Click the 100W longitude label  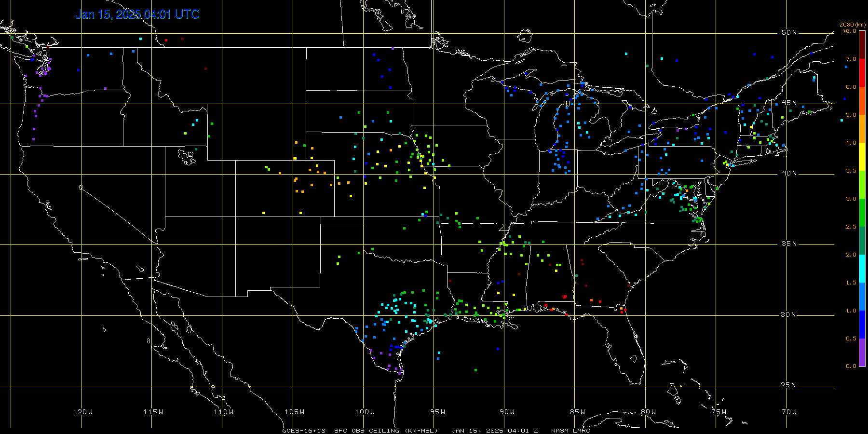pos(365,412)
